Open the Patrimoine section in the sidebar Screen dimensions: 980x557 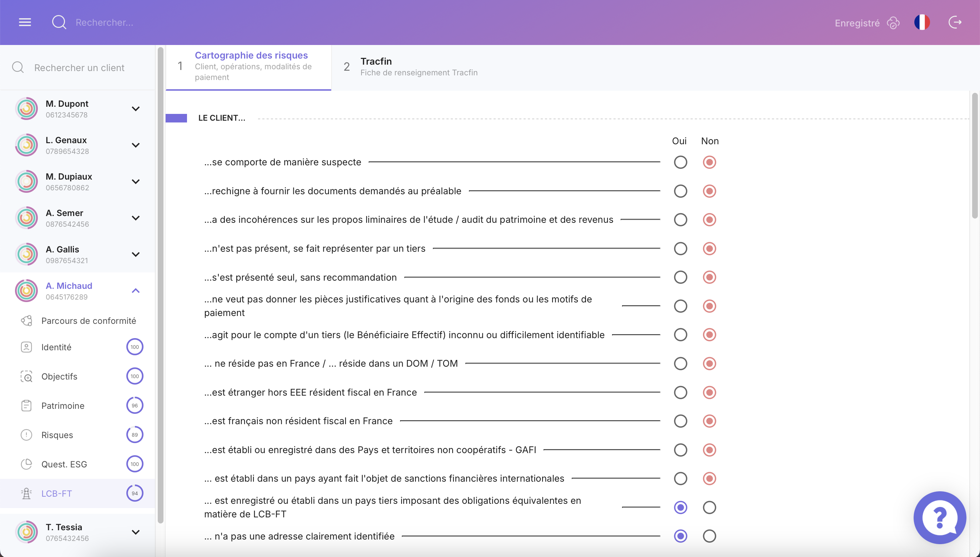pyautogui.click(x=63, y=406)
